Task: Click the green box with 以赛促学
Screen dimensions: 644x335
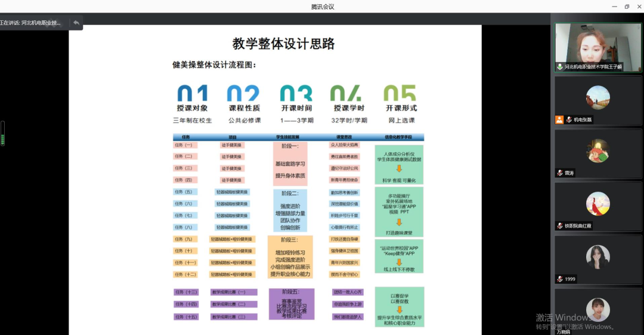Action: (x=399, y=308)
